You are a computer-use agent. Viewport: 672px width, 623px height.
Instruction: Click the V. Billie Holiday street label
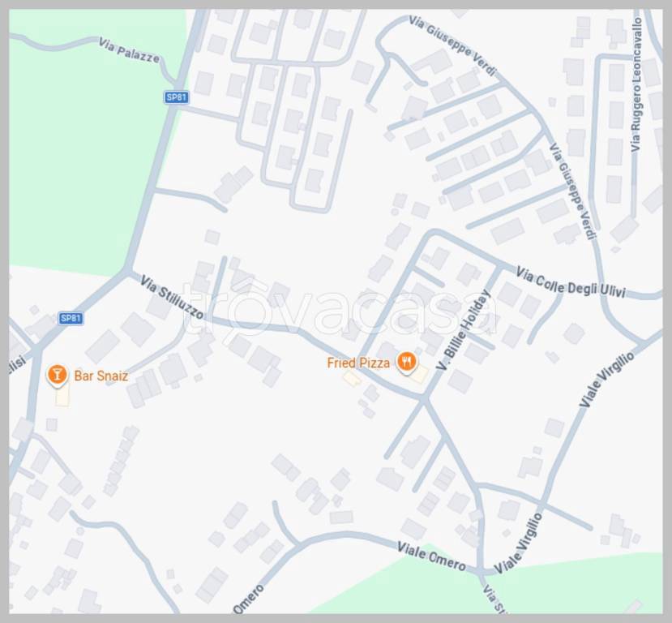(x=463, y=329)
